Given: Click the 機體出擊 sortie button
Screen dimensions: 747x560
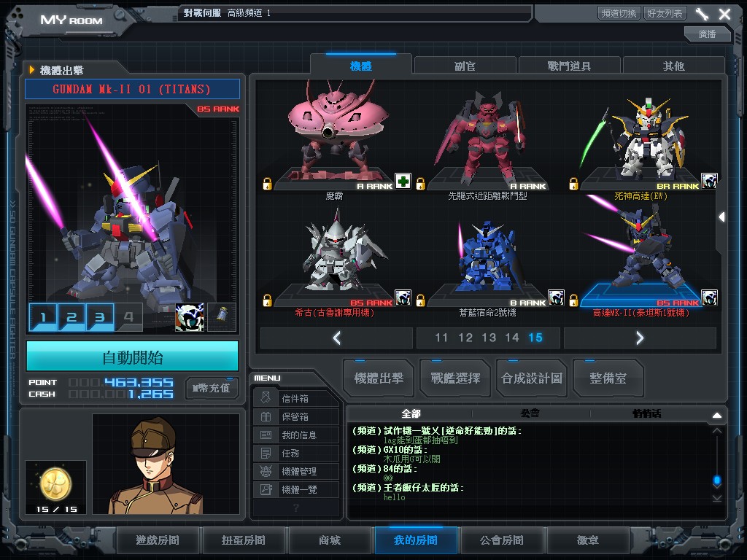Looking at the screenshot, I should tap(379, 378).
